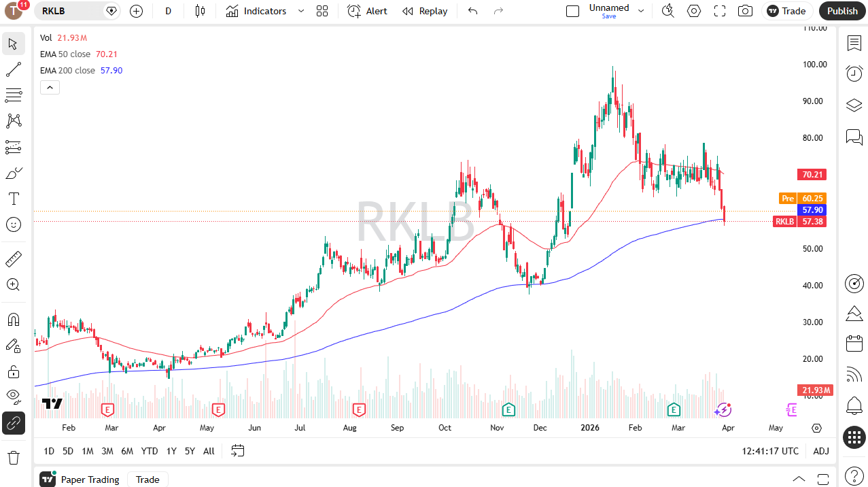Select the cursor arrow tool
The height and width of the screenshot is (487, 868).
13,44
